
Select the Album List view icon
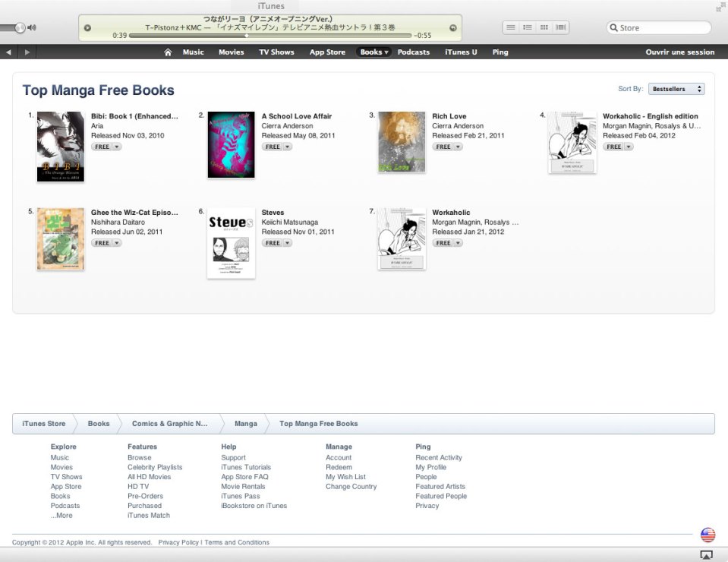click(527, 27)
